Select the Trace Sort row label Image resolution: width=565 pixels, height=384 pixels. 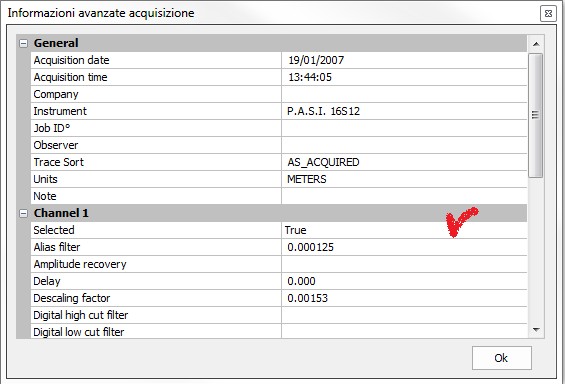[58, 162]
